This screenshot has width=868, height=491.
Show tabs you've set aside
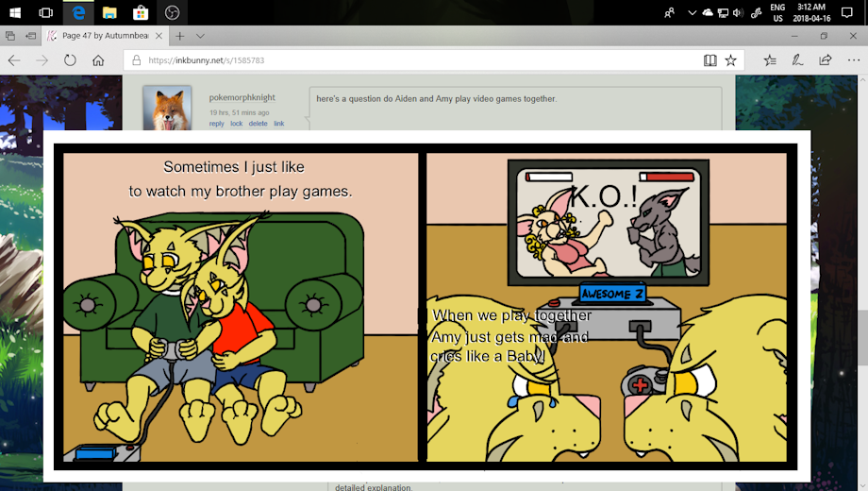click(10, 36)
